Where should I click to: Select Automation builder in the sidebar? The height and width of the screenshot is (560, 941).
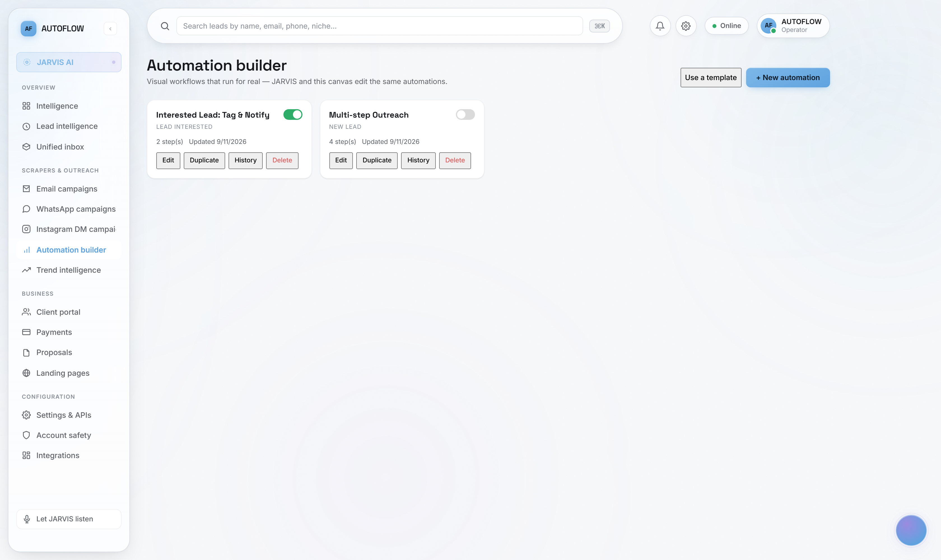tap(69, 250)
